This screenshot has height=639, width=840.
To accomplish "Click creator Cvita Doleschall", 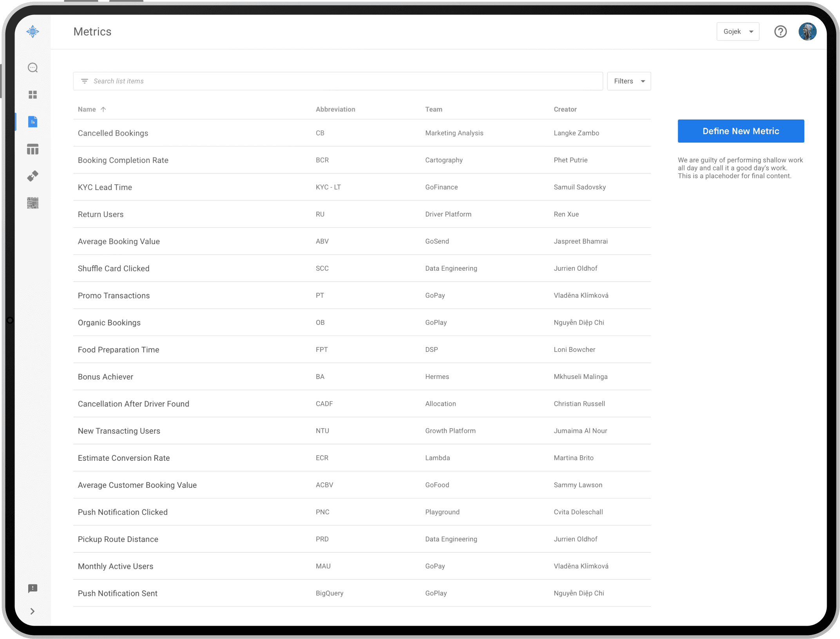I will pyautogui.click(x=578, y=512).
